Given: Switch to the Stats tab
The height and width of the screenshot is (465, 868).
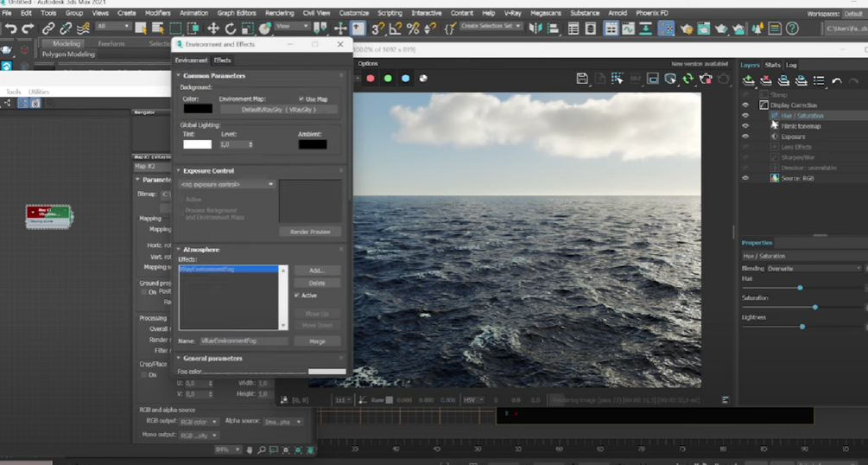Looking at the screenshot, I should pos(772,65).
